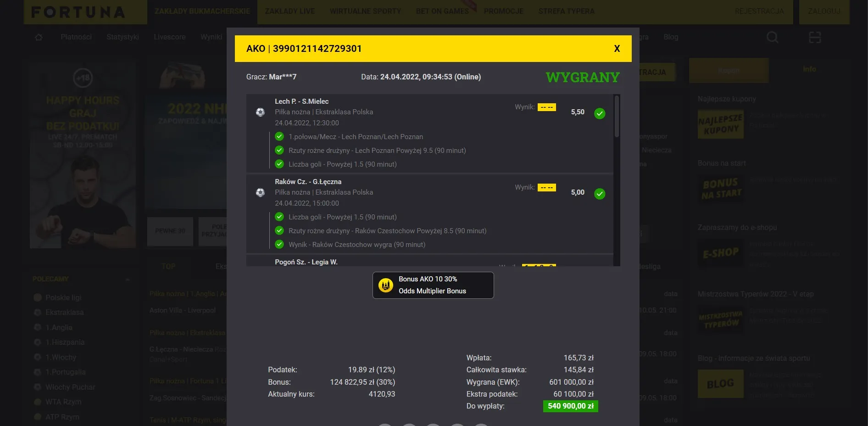Click the soccer ball icon for Raków Cz. - G.Łęczna
This screenshot has height=426, width=868.
click(x=260, y=192)
